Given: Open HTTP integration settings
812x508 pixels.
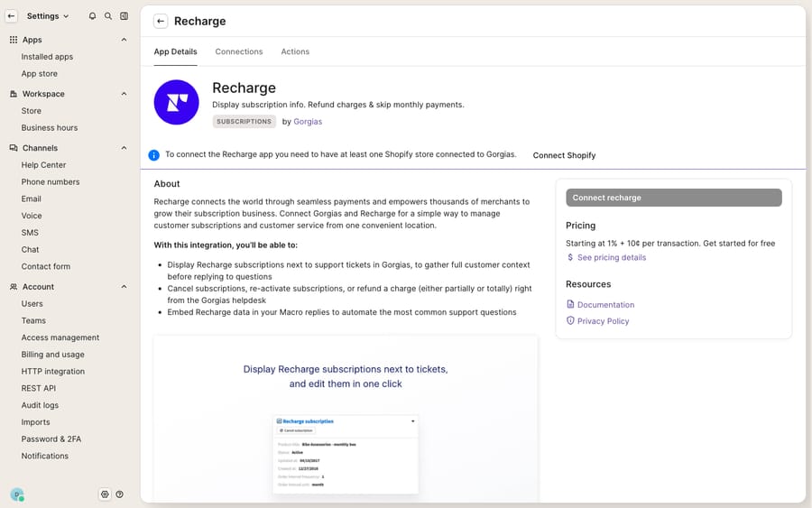Looking at the screenshot, I should click(x=53, y=371).
